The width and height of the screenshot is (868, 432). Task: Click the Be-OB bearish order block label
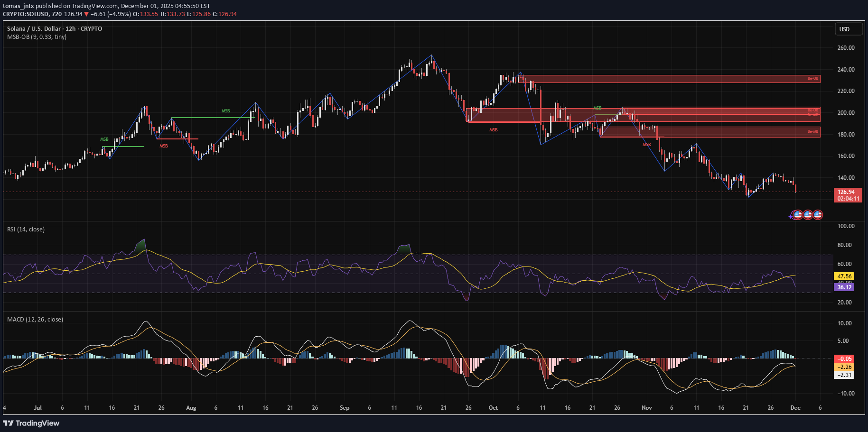tap(812, 78)
